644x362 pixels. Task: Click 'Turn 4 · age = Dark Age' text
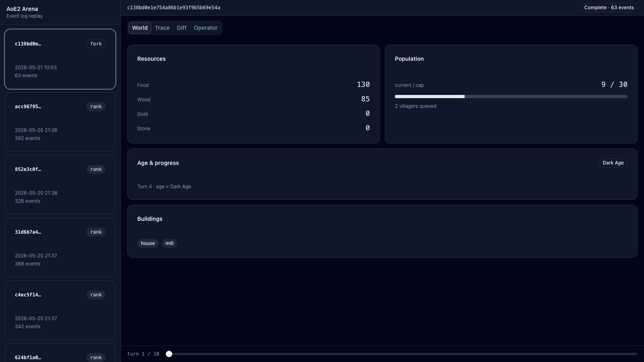[164, 187]
